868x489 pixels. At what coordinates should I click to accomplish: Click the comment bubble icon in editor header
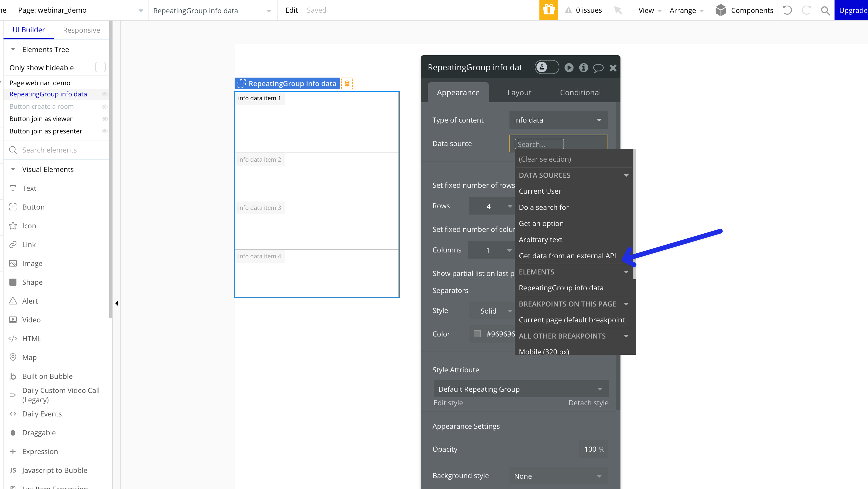598,68
